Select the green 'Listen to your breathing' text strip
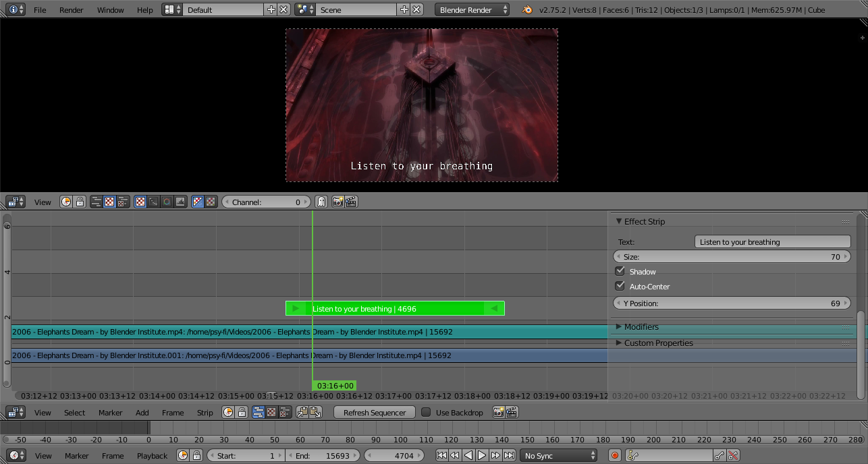The width and height of the screenshot is (868, 464). click(395, 308)
